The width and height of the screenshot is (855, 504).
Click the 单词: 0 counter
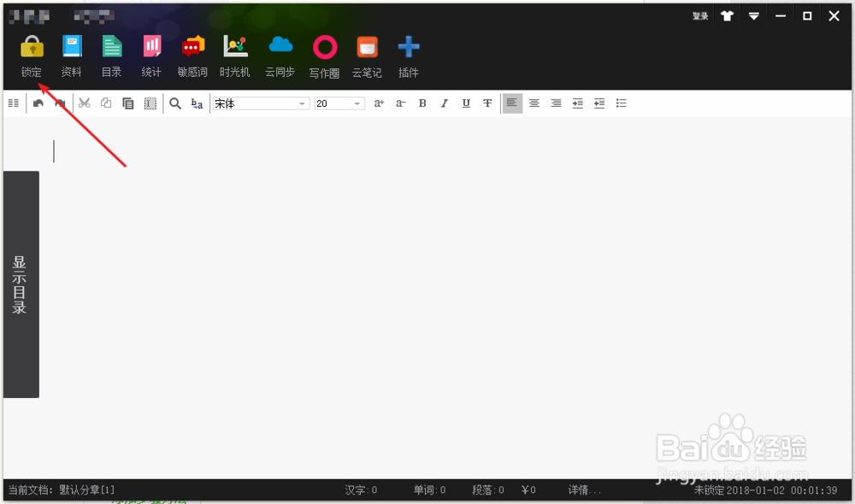pos(430,489)
